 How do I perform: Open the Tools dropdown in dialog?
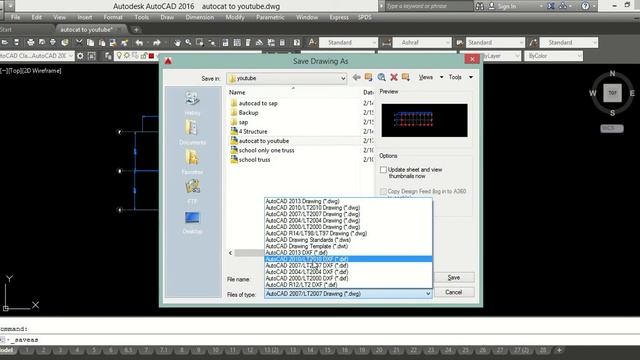click(x=461, y=77)
